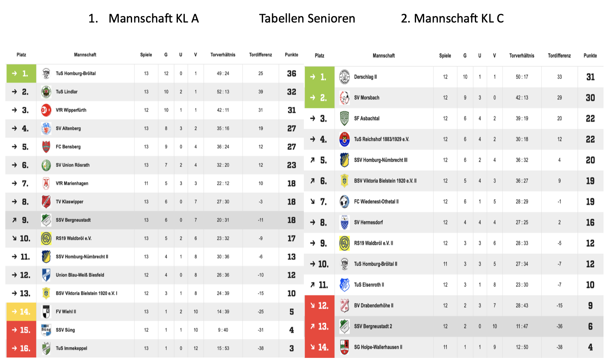The image size is (610, 364).
Task: Click the Derschlag II club crest
Action: click(344, 77)
